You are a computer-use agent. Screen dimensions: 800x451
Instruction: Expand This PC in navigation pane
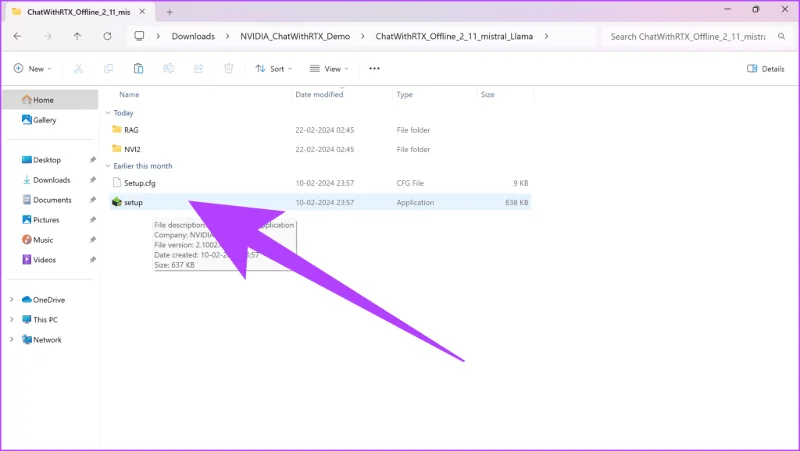[12, 319]
